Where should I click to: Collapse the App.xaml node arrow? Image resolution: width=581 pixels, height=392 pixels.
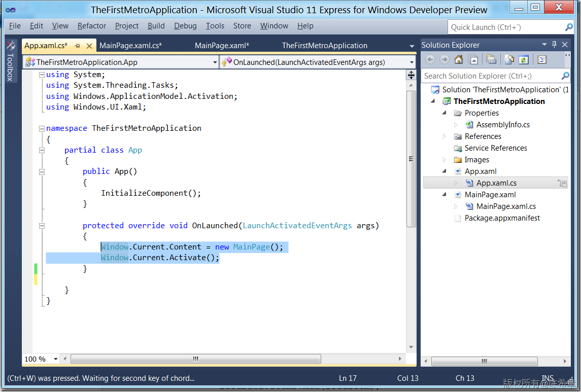[x=445, y=171]
